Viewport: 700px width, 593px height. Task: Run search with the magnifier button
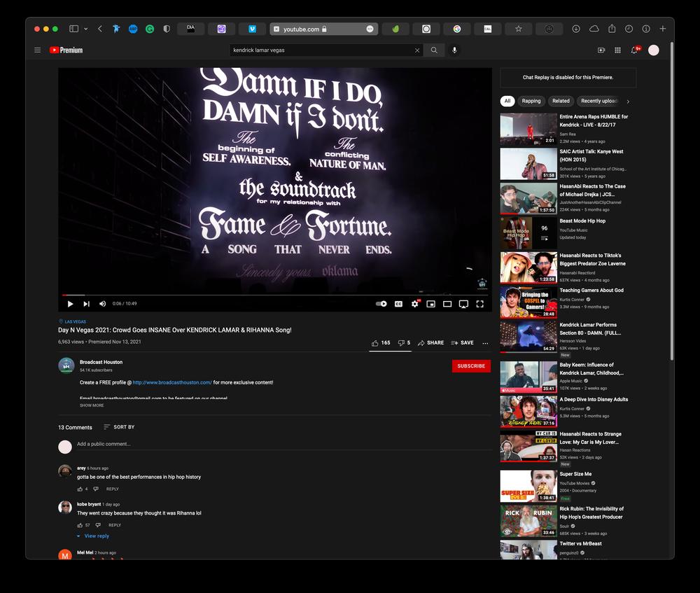[434, 50]
